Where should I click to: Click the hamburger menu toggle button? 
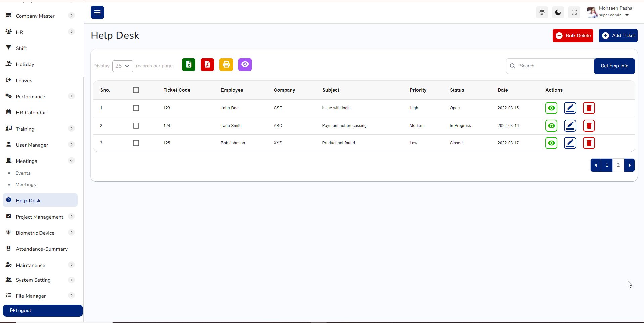click(x=97, y=12)
